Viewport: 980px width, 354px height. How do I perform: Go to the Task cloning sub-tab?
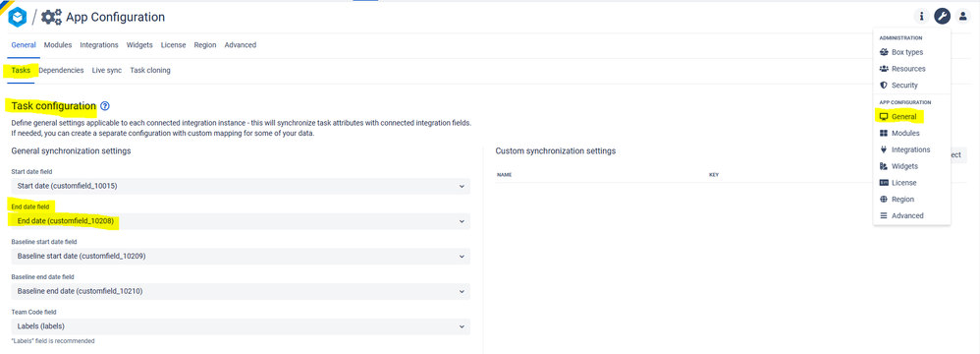coord(150,71)
